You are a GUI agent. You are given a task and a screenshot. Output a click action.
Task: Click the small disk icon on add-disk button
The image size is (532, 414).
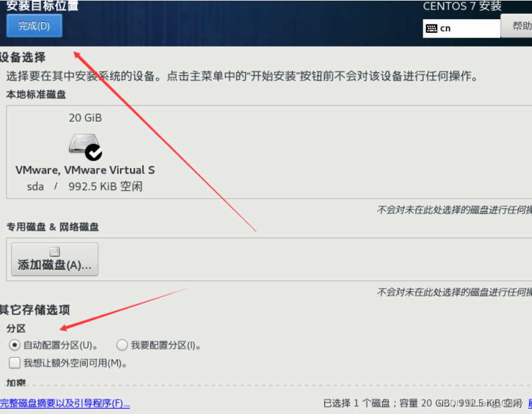click(x=54, y=252)
